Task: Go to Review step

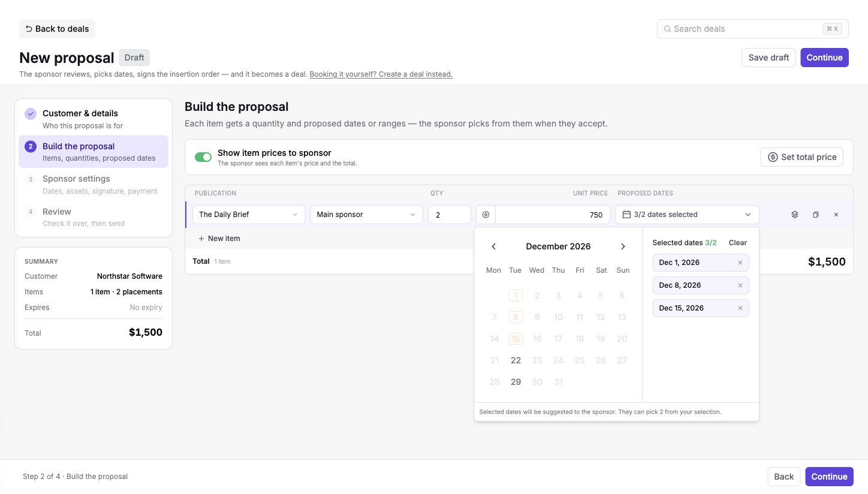Action: coord(94,217)
